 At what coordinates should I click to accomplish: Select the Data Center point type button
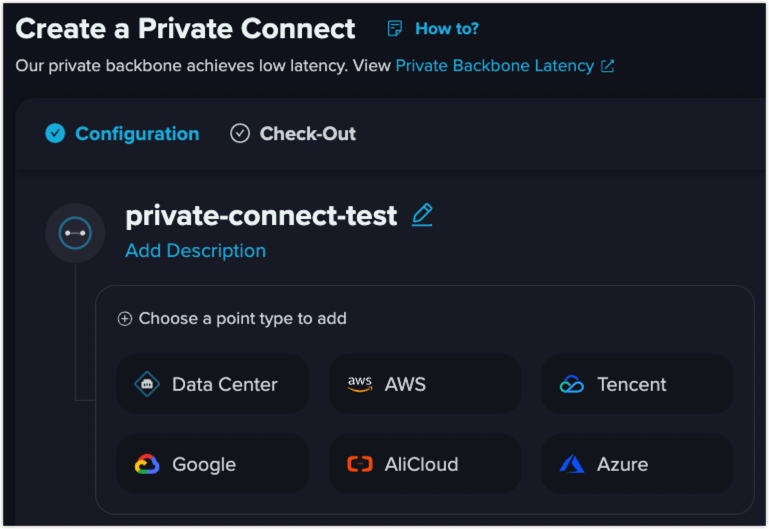pos(212,384)
